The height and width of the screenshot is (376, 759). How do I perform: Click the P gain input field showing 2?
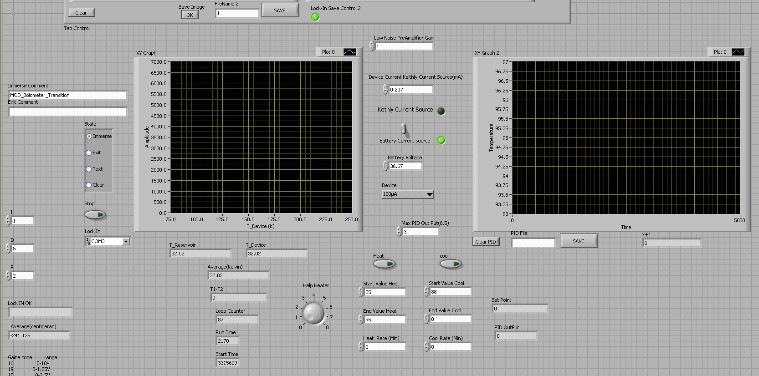(22, 275)
